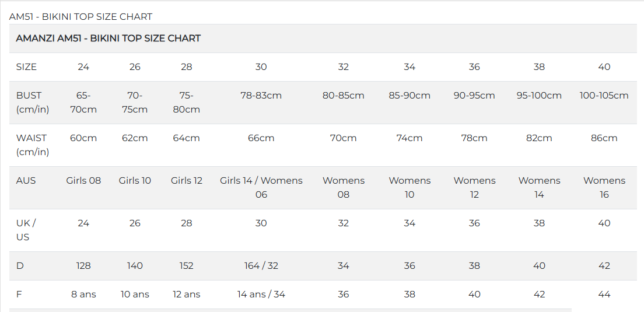Screen dimensions: 644x312
Task: Select the Girls 08 AUS cell
Action: point(83,181)
